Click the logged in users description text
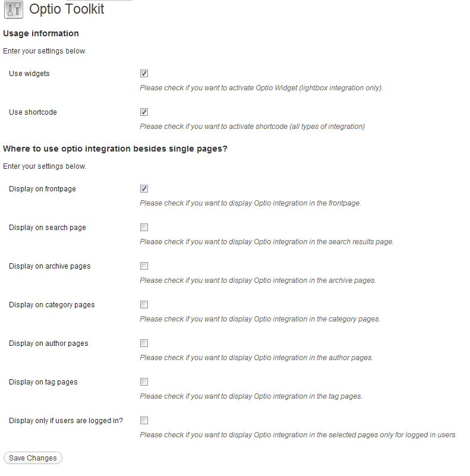This screenshot has height=476, width=470. tap(298, 435)
